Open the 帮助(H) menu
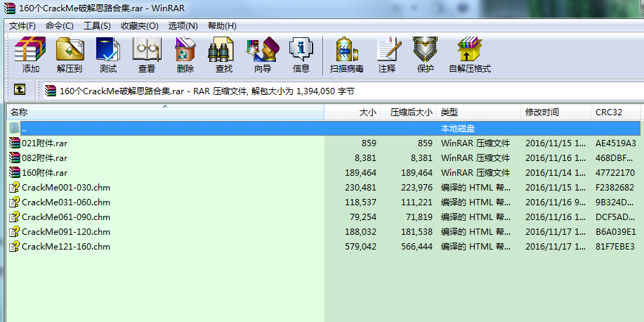 (x=222, y=26)
